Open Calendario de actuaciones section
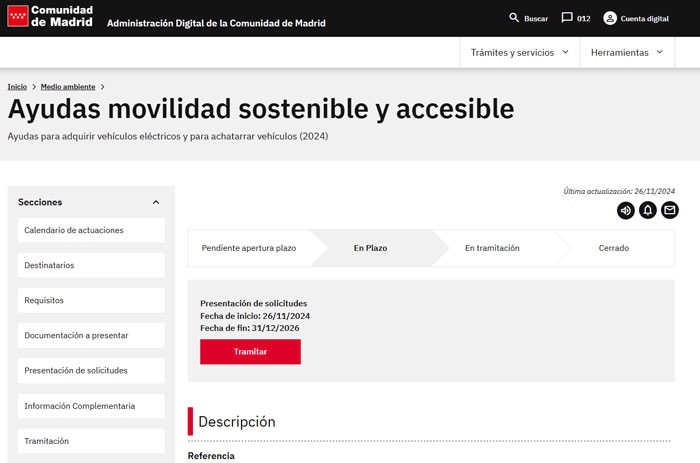Screen dimensions: 700x463 click(91, 230)
